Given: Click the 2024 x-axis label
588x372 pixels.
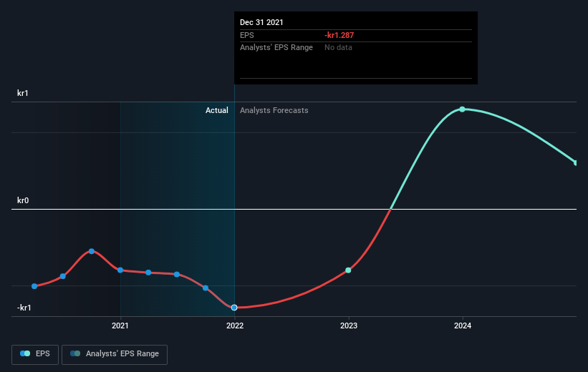Looking at the screenshot, I should pyautogui.click(x=463, y=325).
